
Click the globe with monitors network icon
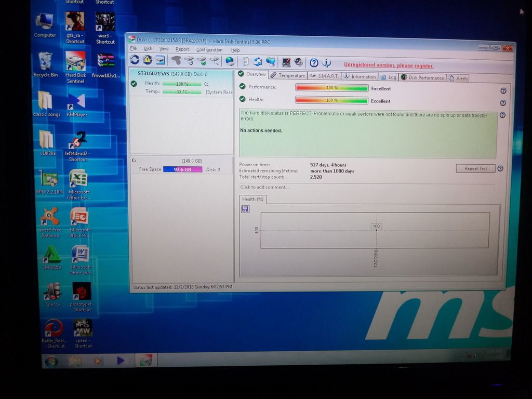coord(270,62)
